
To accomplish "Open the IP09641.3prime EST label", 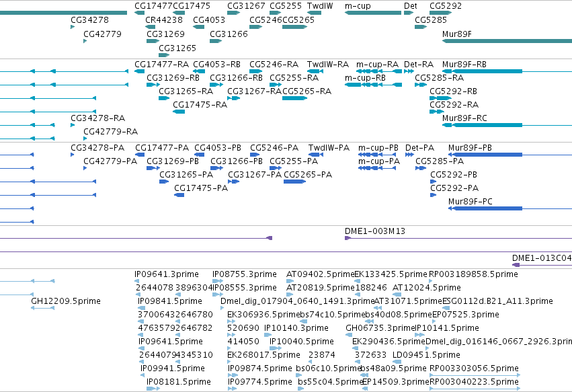I will coord(167,274).
